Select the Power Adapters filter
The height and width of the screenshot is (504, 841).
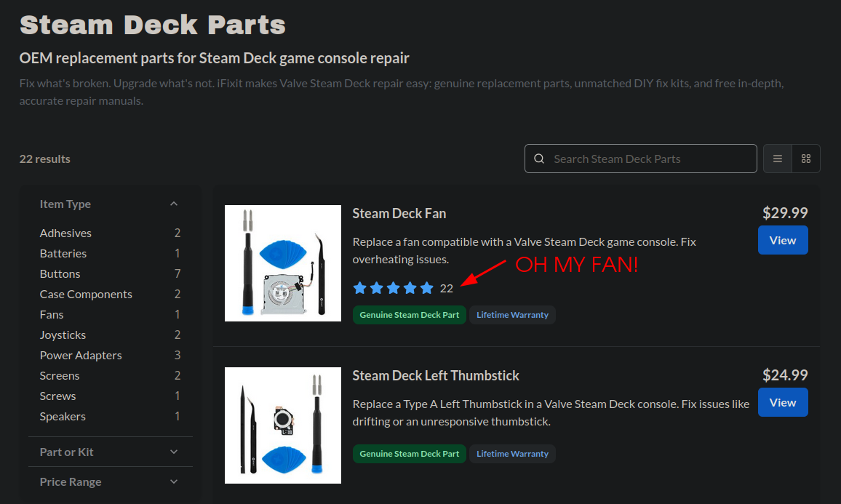(x=110, y=356)
